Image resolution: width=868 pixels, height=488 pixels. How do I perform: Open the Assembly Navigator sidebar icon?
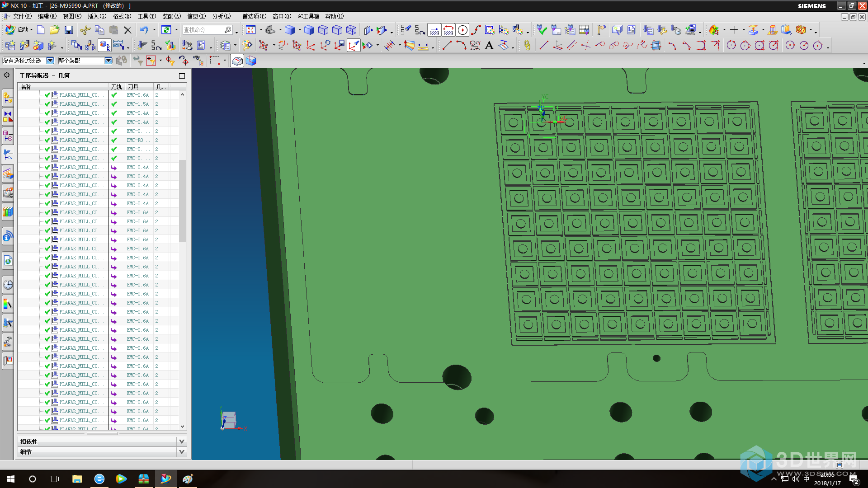click(8, 98)
